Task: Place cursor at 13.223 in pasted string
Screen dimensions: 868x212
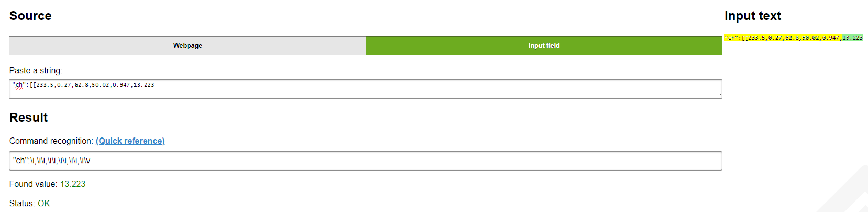Action: (x=144, y=85)
